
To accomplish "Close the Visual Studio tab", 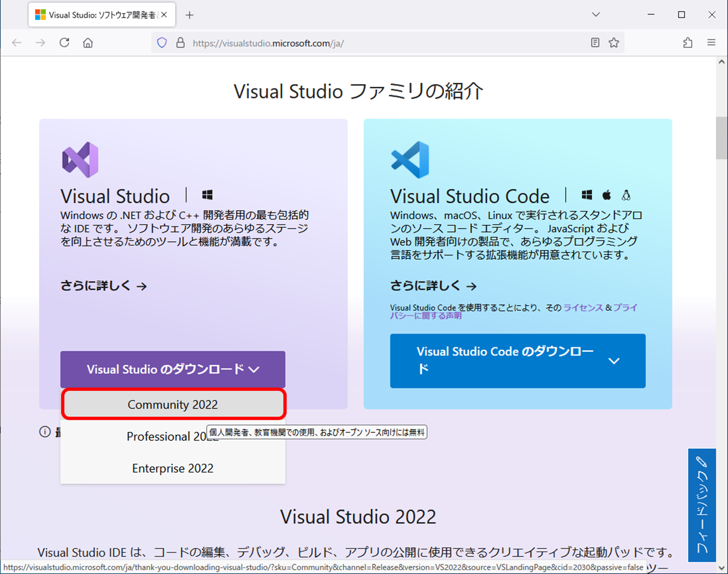I will tap(164, 15).
